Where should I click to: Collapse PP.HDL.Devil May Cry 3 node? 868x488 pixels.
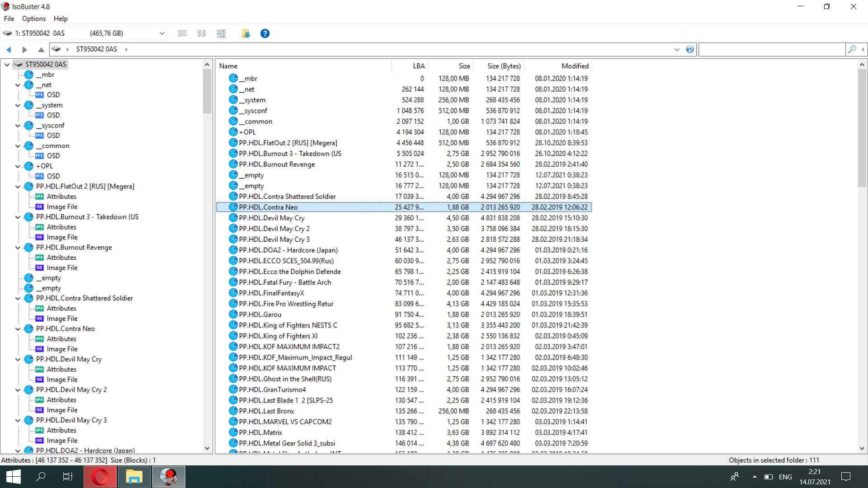coord(18,420)
